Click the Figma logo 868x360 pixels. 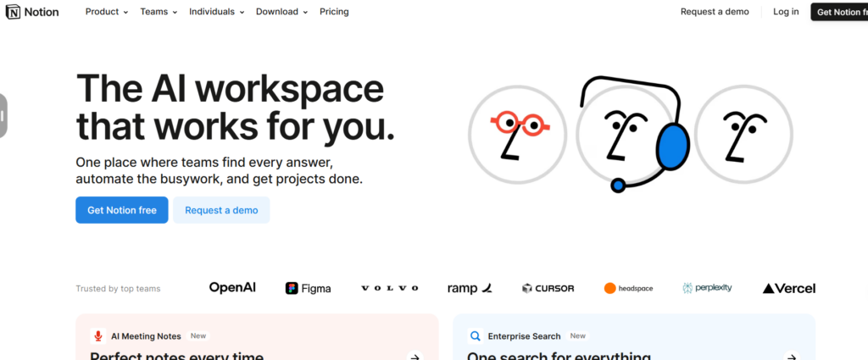click(x=309, y=288)
